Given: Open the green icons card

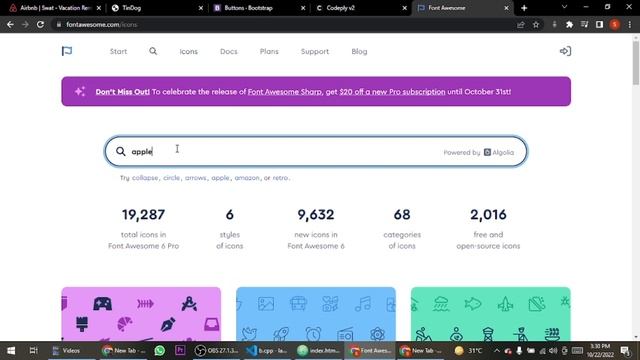Looking at the screenshot, I should (491, 314).
